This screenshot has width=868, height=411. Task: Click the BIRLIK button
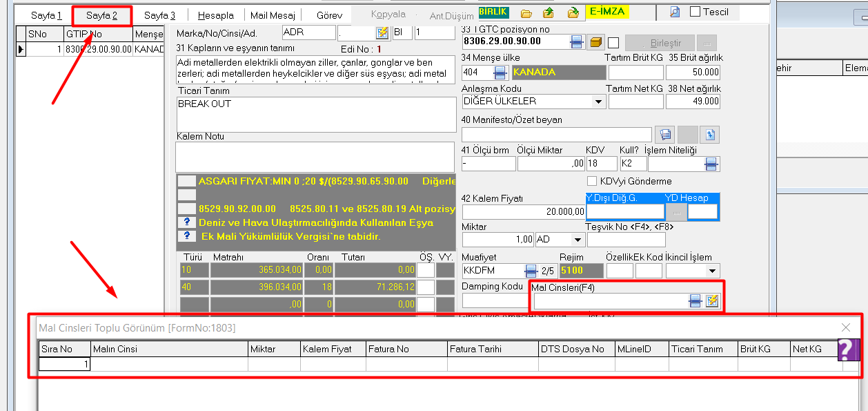pyautogui.click(x=493, y=12)
